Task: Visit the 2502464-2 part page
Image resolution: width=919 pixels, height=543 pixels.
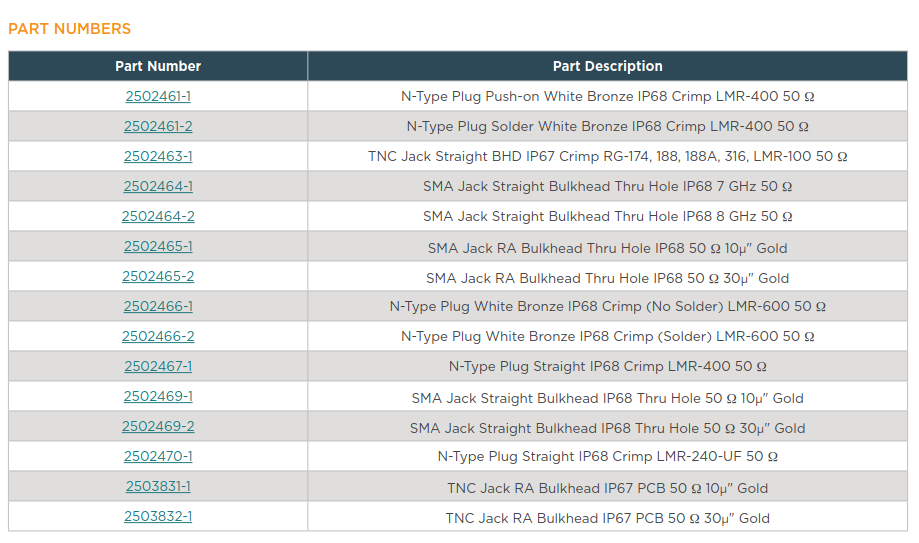Action: 158,216
